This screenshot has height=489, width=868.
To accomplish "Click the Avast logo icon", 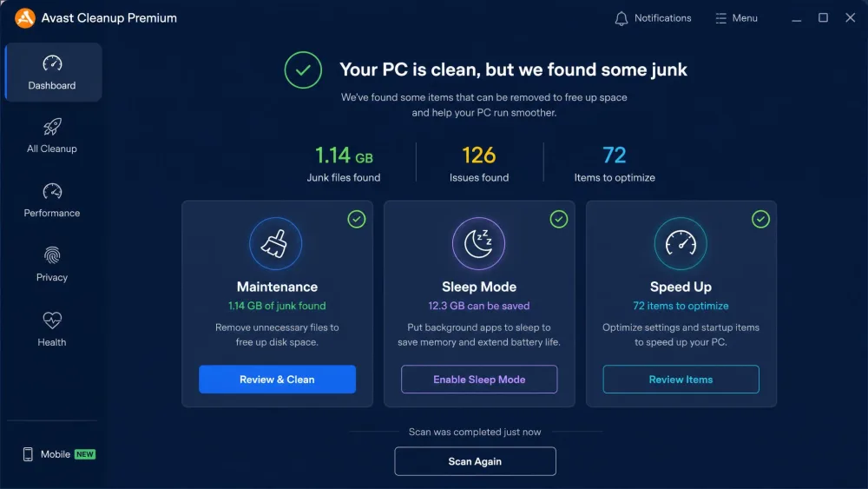I will click(x=25, y=17).
